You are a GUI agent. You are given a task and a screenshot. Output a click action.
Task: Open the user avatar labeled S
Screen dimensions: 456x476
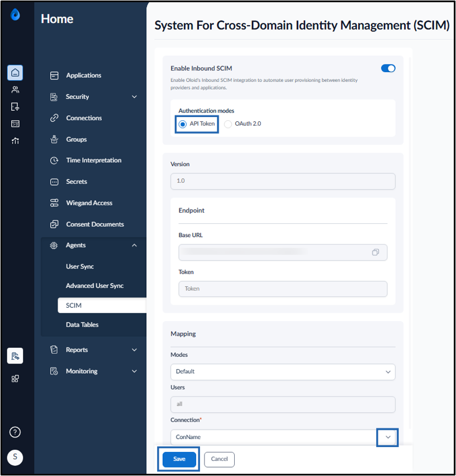[x=15, y=457]
